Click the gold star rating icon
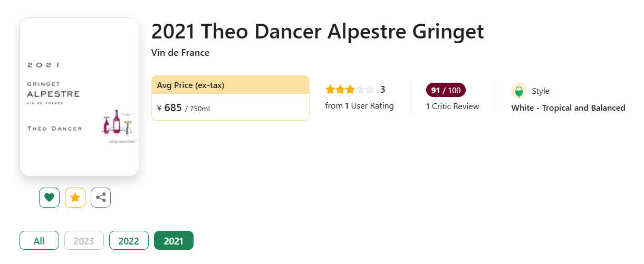The height and width of the screenshot is (264, 644). click(75, 198)
